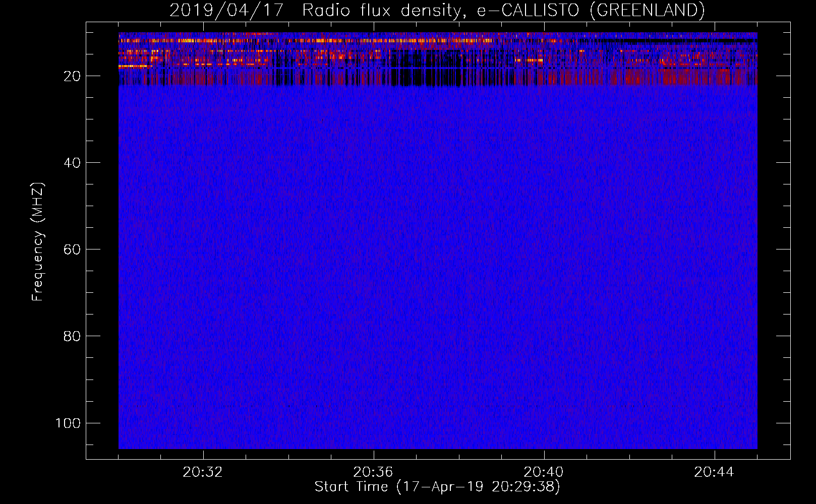Click the (GREENLAND) station name in title
The width and height of the screenshot is (816, 504).
click(647, 11)
